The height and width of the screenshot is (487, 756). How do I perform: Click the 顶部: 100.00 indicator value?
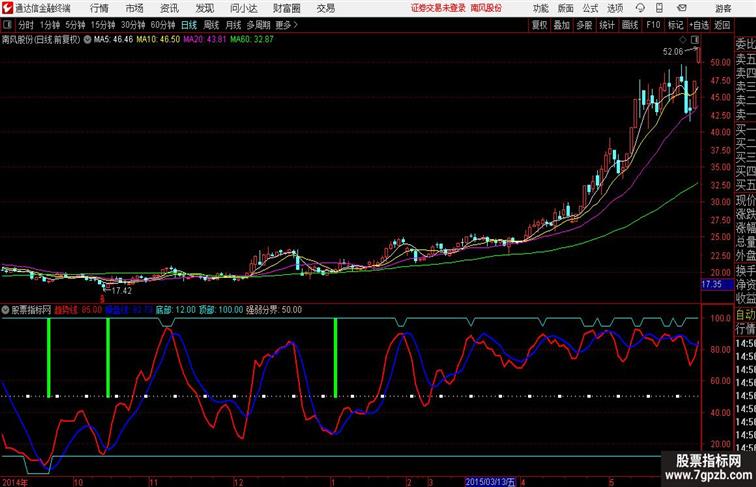221,310
